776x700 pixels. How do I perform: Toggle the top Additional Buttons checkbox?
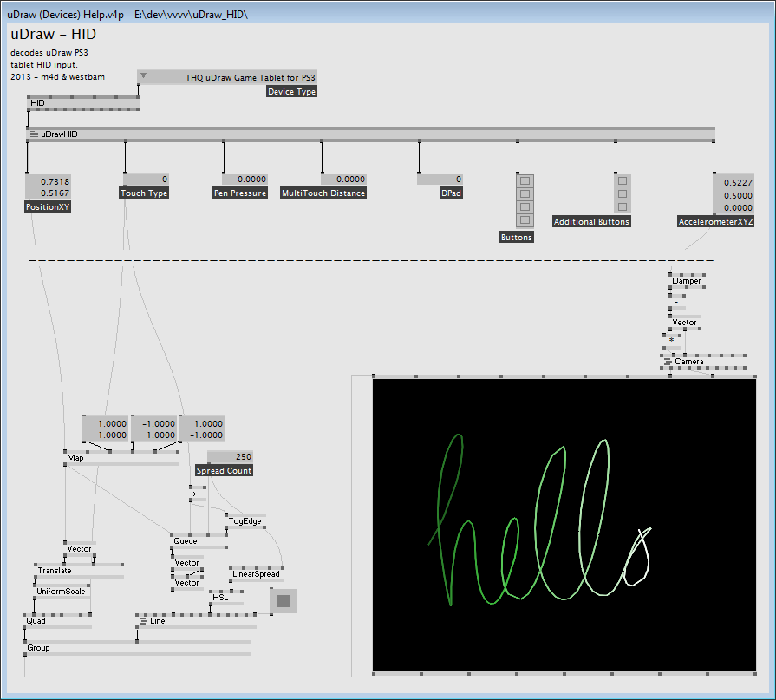(x=623, y=181)
